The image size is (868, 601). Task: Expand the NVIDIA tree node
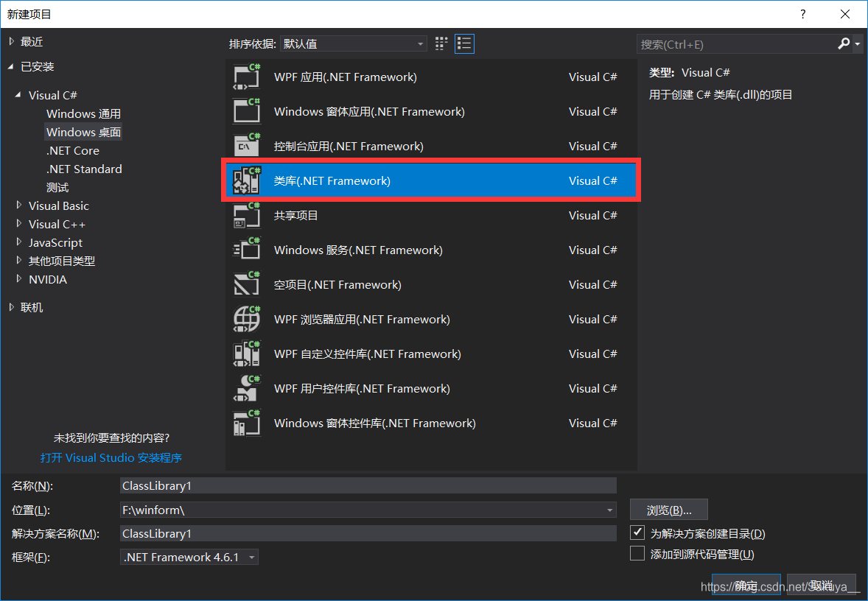[x=19, y=279]
